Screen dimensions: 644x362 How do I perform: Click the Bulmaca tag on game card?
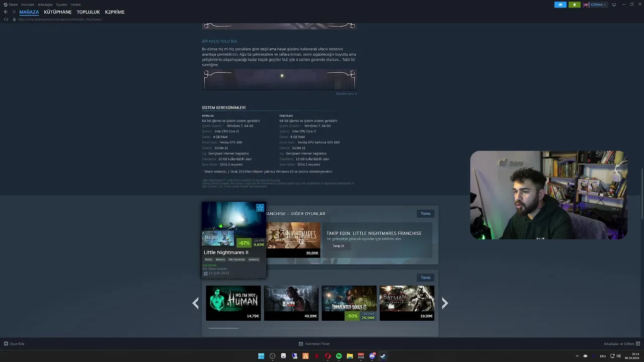pos(254,259)
